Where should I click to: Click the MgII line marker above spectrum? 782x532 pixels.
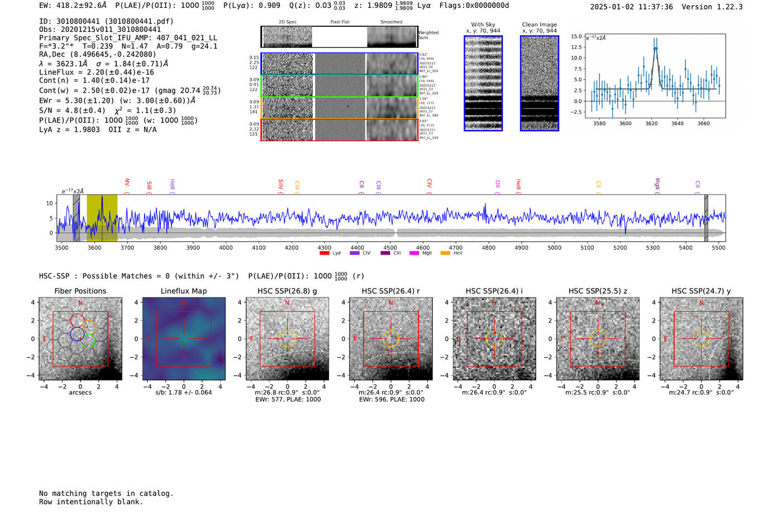[657, 185]
